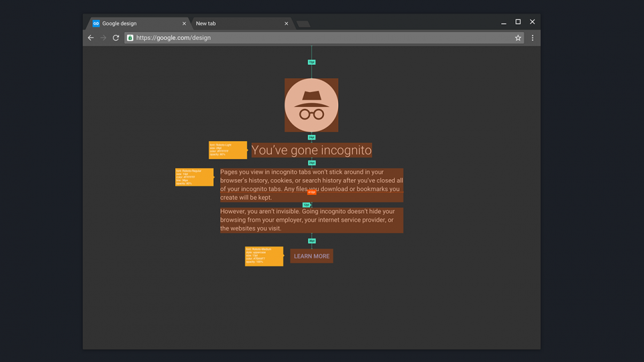644x362 pixels.
Task: Reload the current page
Action: tap(116, 38)
